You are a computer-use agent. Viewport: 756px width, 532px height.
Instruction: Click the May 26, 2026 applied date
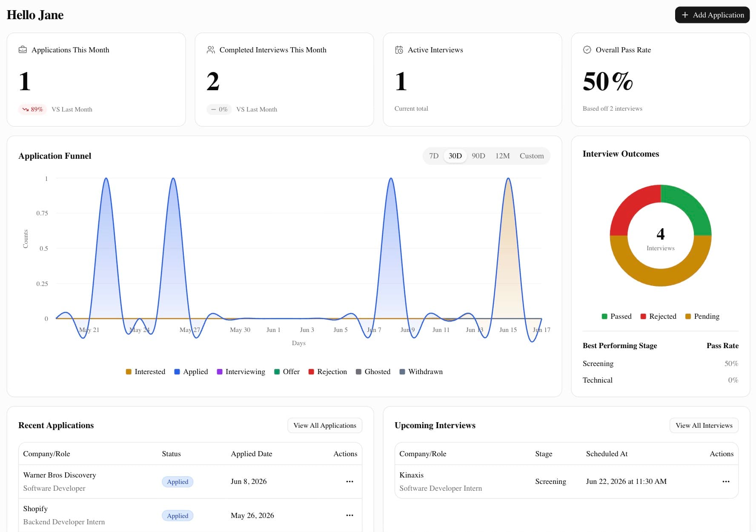(x=252, y=515)
